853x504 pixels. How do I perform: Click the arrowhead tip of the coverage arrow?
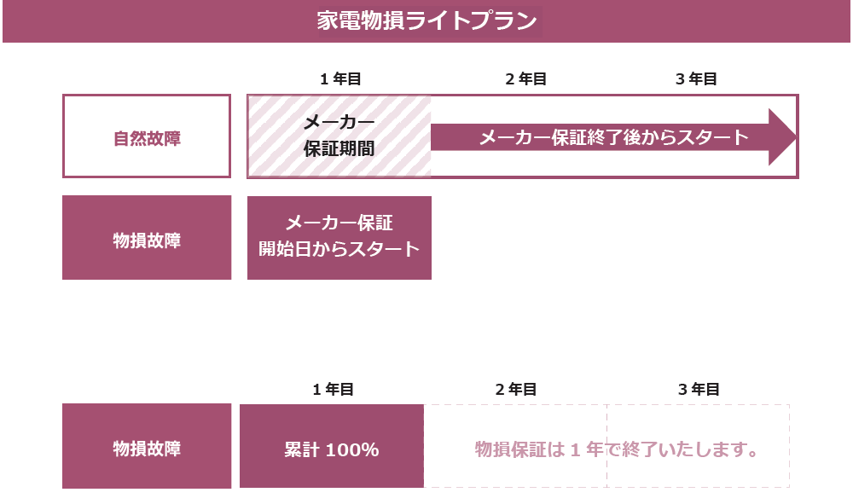783,137
